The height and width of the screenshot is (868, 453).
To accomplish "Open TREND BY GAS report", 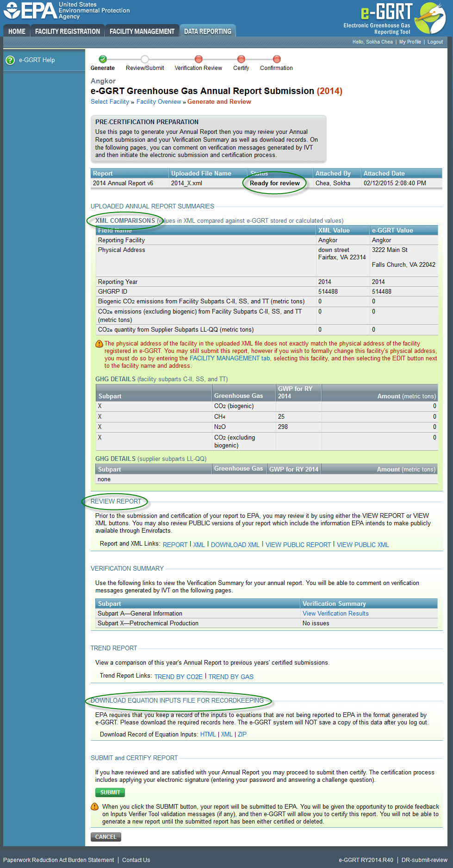I will tap(231, 677).
